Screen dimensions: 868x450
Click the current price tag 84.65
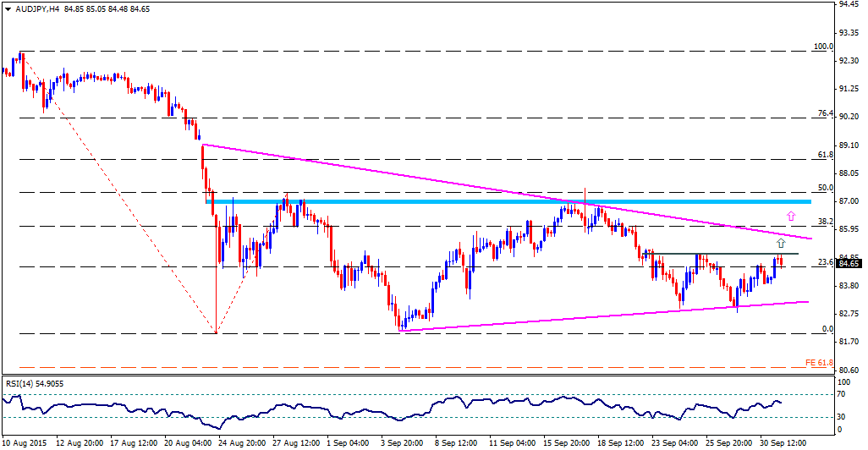point(849,263)
